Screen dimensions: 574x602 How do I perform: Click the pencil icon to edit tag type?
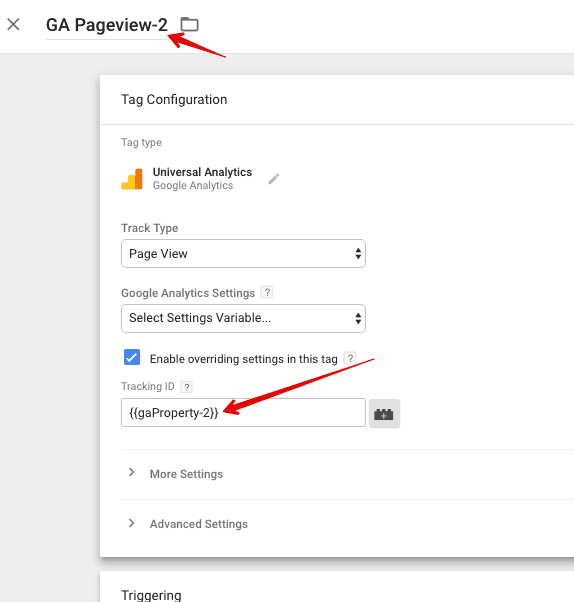[274, 179]
